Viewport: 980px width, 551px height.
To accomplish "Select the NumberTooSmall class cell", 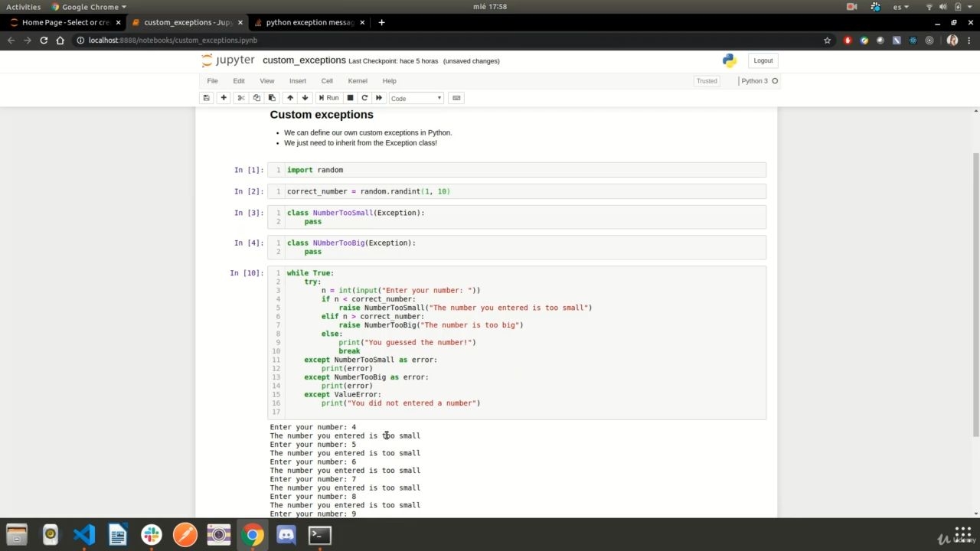I will pyautogui.click(x=517, y=217).
